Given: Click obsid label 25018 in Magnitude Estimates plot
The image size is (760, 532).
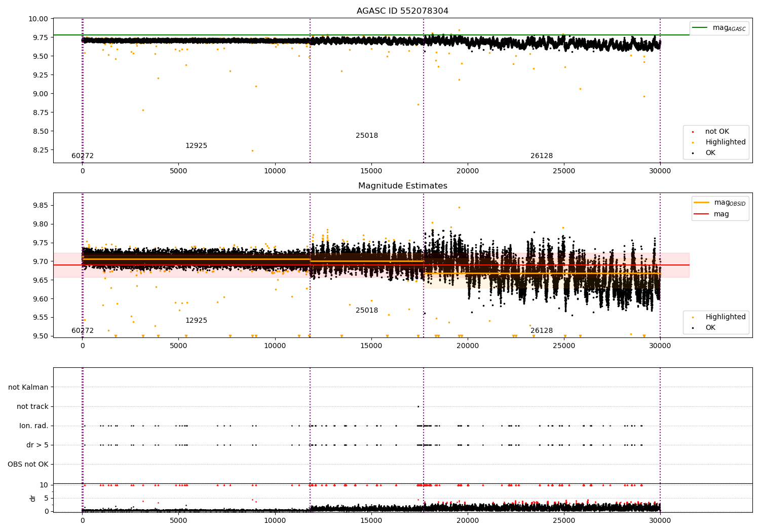Looking at the screenshot, I should click(x=367, y=311).
